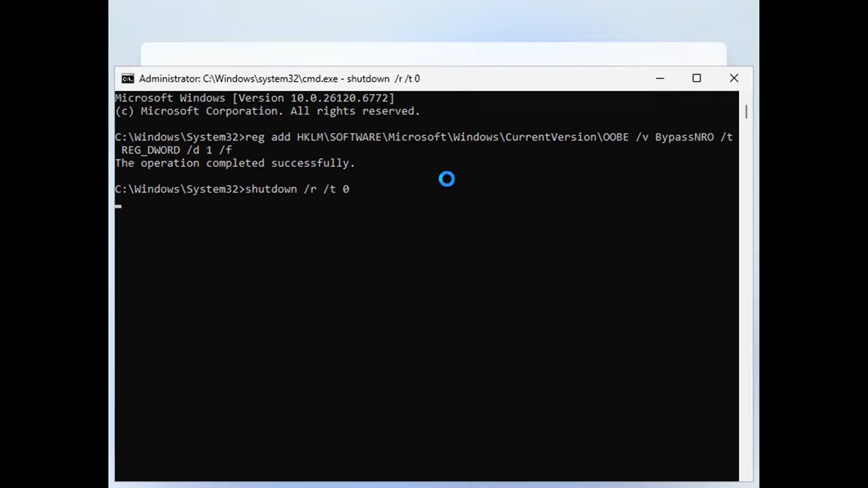Screen dimensions: 868x488
Task: Click the reg add HKLM command line
Action: [x=407, y=137]
